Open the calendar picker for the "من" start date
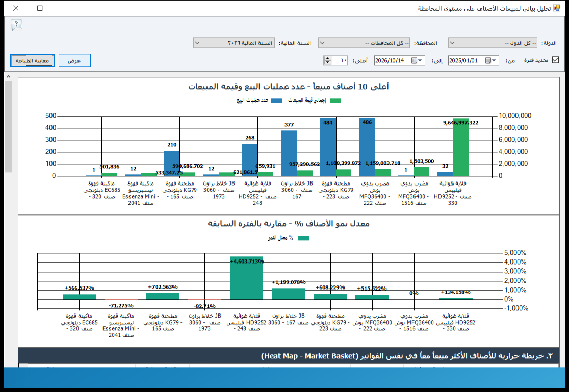Viewport: 569px width, 392px height. [x=491, y=60]
